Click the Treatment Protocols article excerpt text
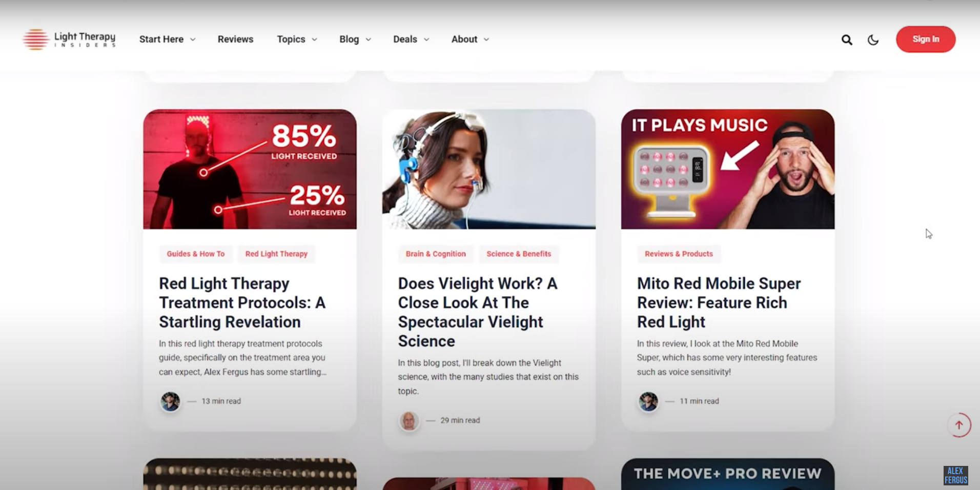 pyautogui.click(x=242, y=358)
